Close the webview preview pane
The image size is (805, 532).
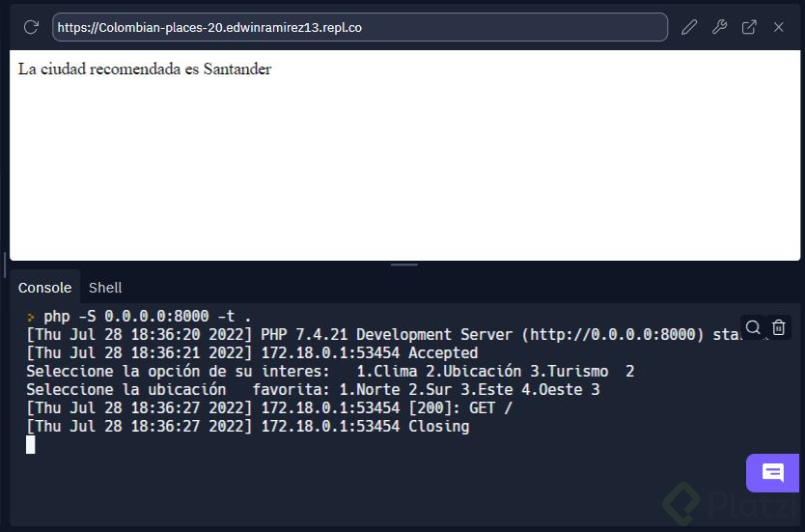click(778, 27)
